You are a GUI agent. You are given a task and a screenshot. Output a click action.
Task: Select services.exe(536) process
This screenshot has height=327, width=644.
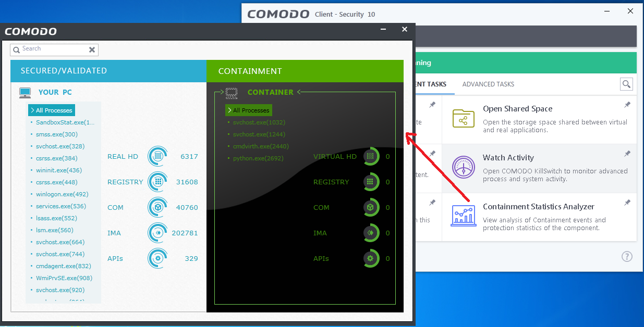(x=61, y=206)
